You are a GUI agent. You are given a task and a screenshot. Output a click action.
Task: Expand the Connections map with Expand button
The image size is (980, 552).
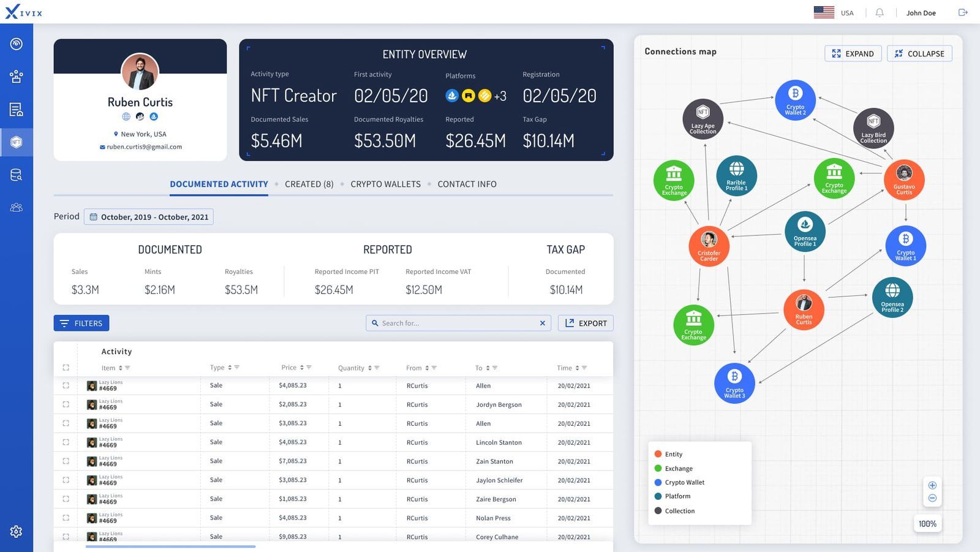pyautogui.click(x=853, y=53)
